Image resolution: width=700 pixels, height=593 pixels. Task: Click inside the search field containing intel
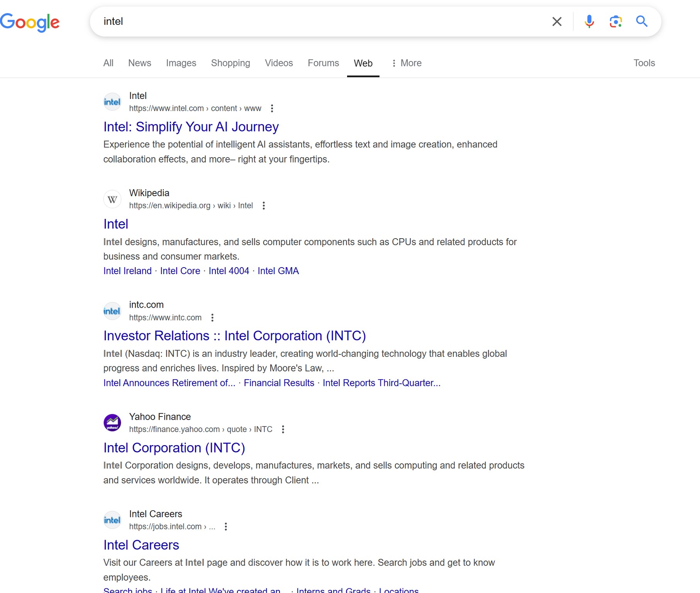(320, 22)
